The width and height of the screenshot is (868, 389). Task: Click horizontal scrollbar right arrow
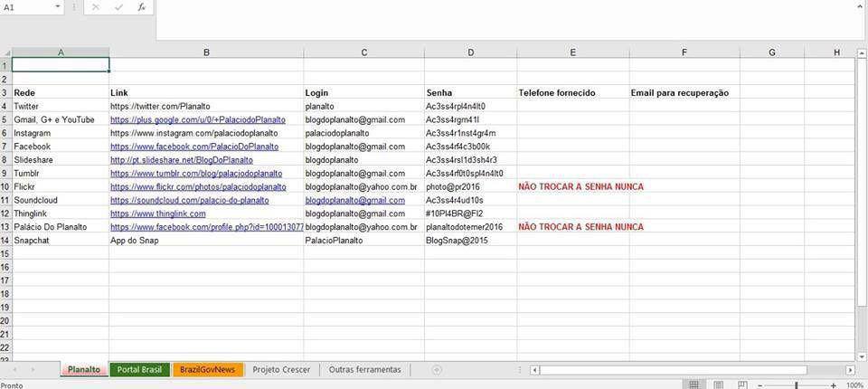coord(850,370)
